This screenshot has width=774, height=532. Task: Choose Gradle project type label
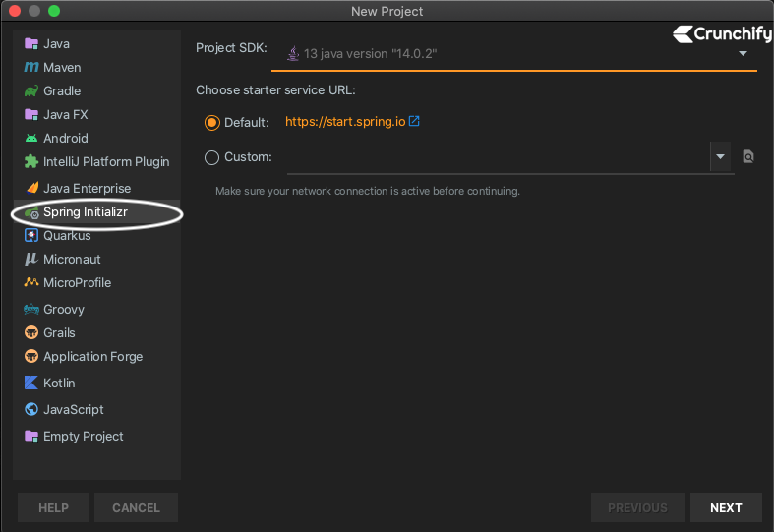[62, 90]
